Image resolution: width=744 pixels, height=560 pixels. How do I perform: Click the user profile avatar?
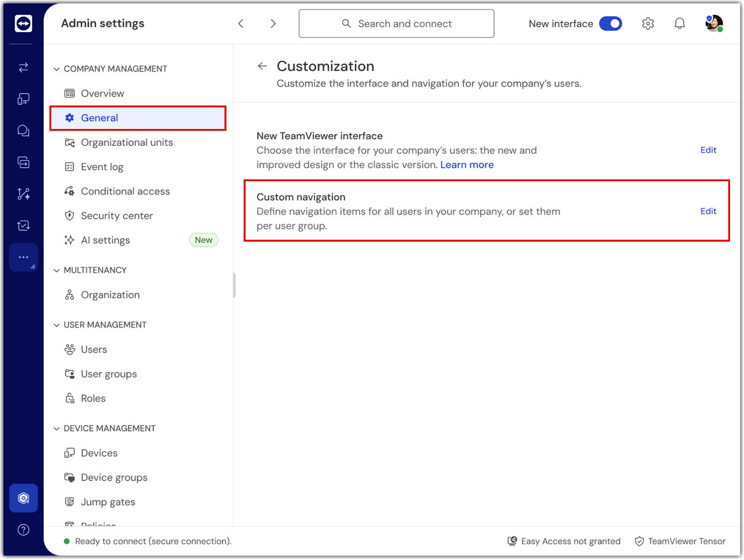point(713,24)
